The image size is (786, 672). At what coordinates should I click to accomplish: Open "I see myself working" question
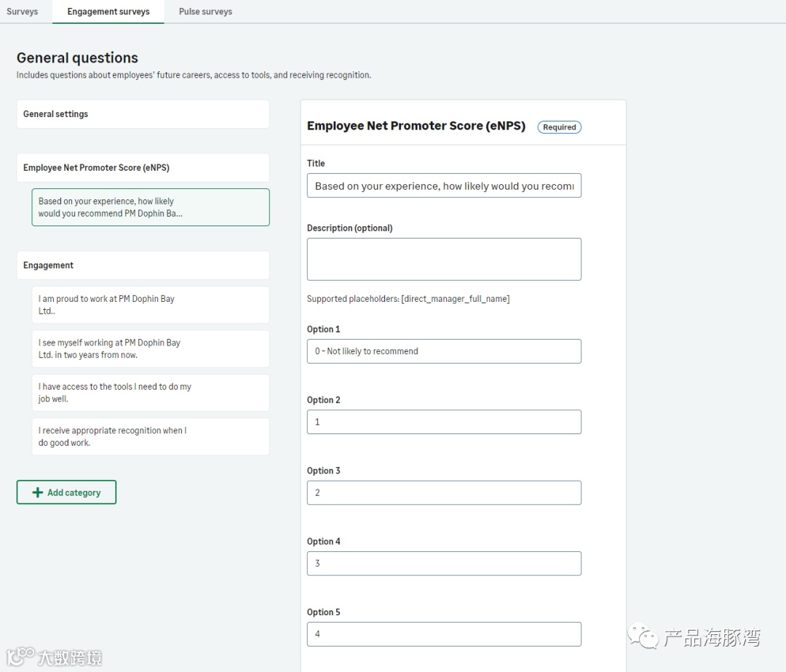(150, 348)
